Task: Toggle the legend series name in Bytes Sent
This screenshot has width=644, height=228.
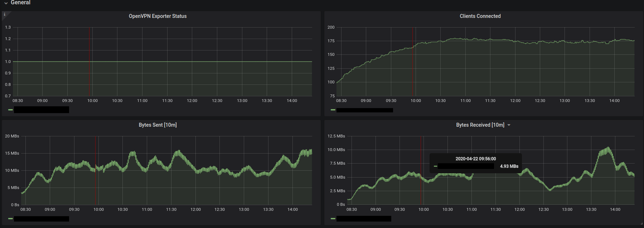Action: tap(42, 219)
